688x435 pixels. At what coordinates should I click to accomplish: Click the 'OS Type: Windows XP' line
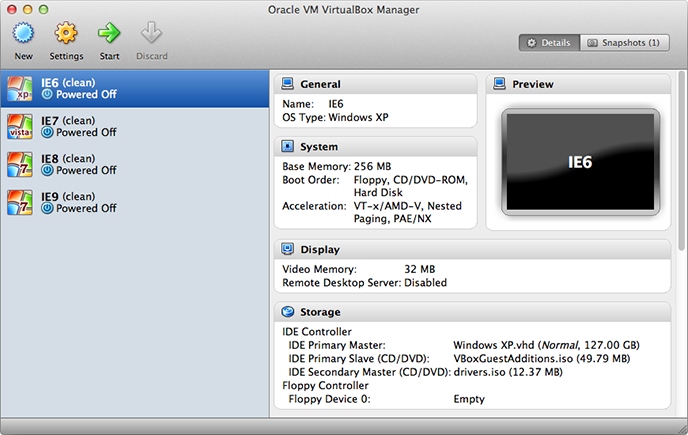(335, 117)
